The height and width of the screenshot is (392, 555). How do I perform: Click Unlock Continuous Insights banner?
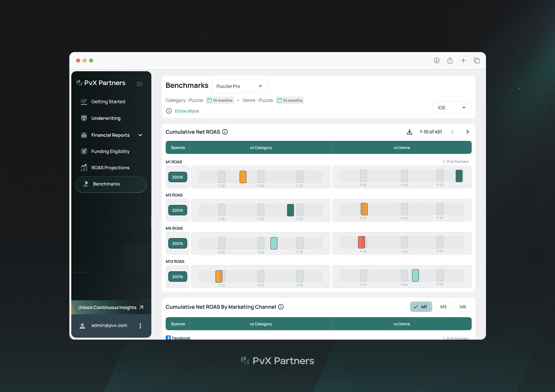click(x=111, y=307)
